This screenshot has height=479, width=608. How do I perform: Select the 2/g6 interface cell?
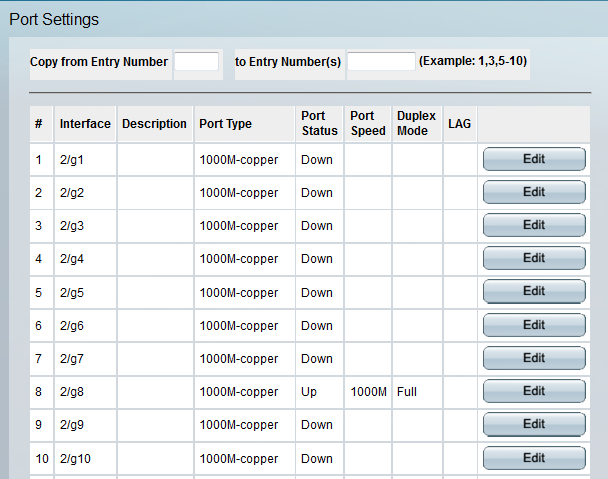pos(85,326)
